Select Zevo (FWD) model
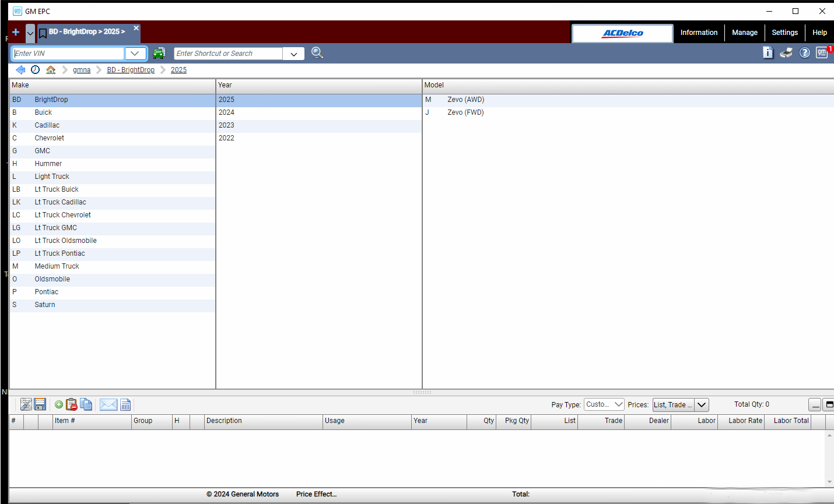834x504 pixels. (465, 112)
